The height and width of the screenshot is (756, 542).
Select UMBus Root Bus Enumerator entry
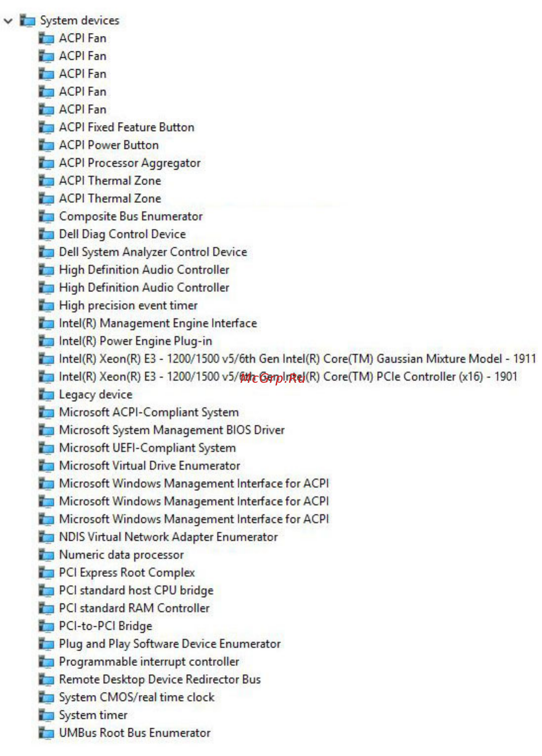click(135, 732)
